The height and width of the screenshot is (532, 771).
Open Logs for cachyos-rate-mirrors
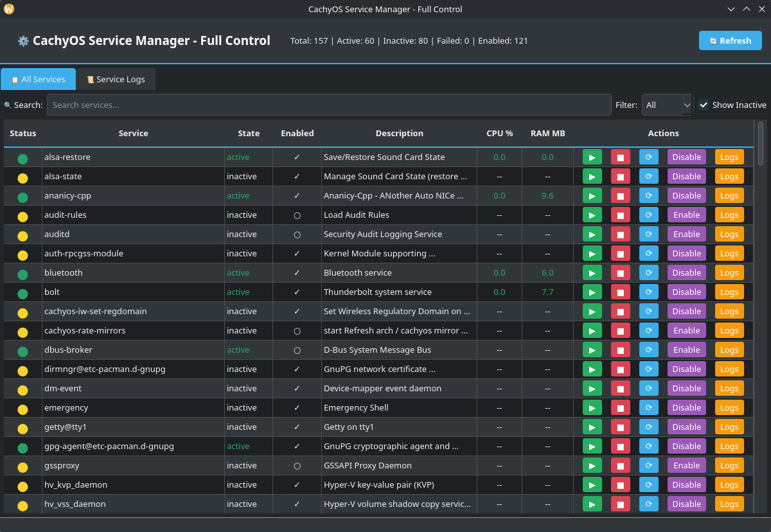[729, 330]
